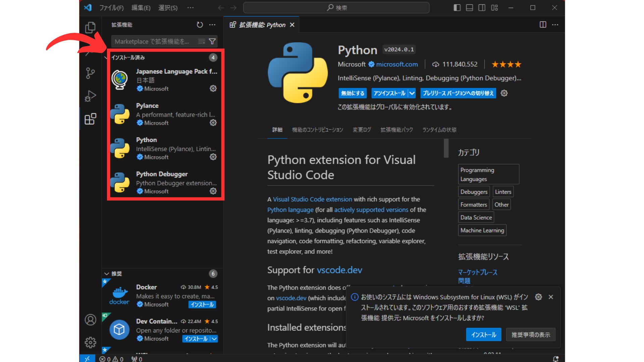Click Pylance extension's manage gear icon
This screenshot has width=644, height=362.
coord(213,123)
